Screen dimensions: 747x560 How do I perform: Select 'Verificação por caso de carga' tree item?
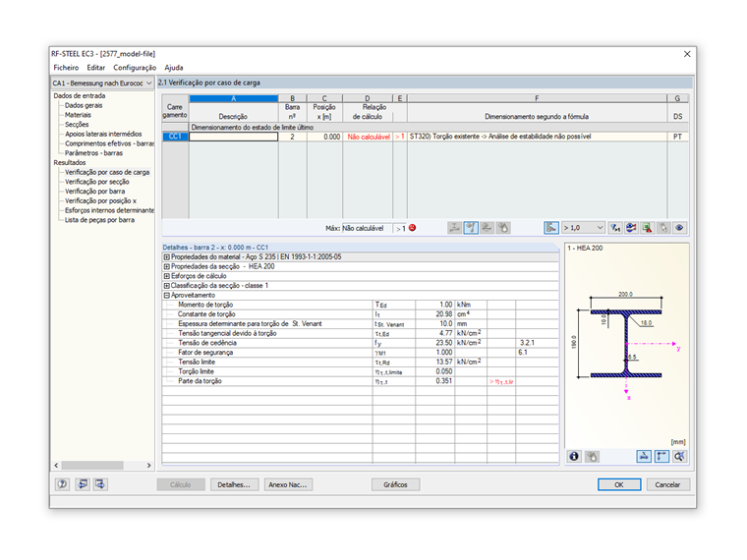pyautogui.click(x=107, y=172)
